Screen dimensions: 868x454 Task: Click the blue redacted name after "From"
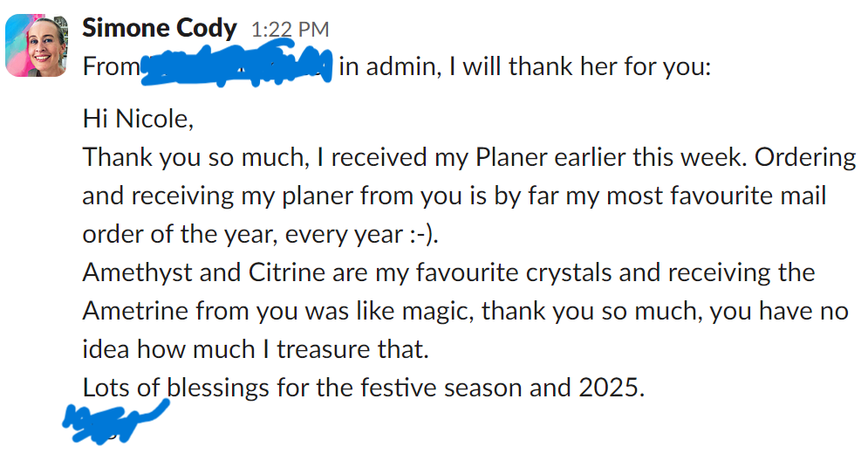tap(237, 66)
